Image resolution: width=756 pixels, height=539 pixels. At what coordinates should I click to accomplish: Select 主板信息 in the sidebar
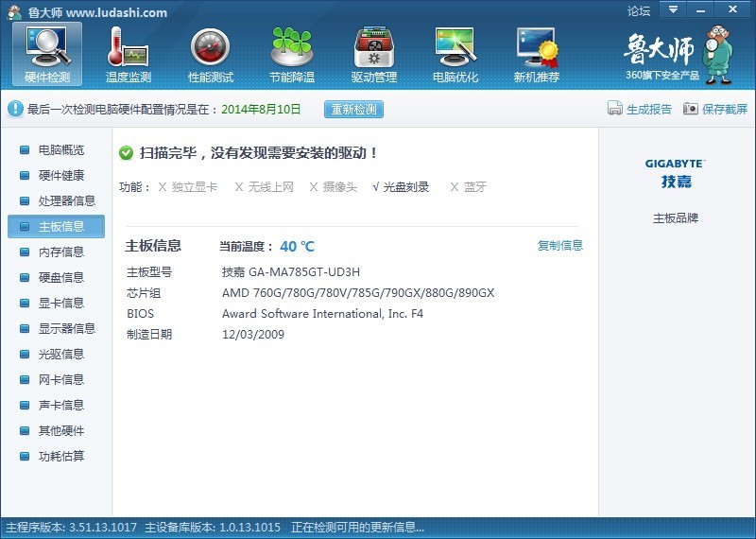click(56, 226)
